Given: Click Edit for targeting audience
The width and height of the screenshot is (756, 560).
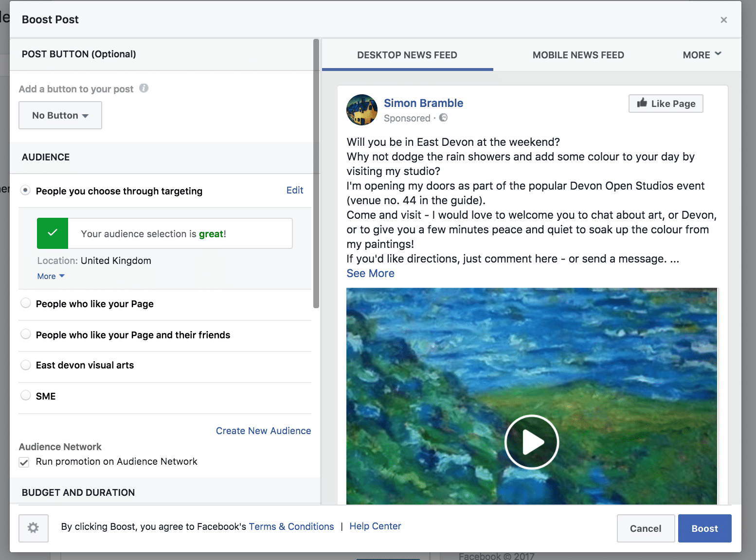Looking at the screenshot, I should pyautogui.click(x=295, y=190).
